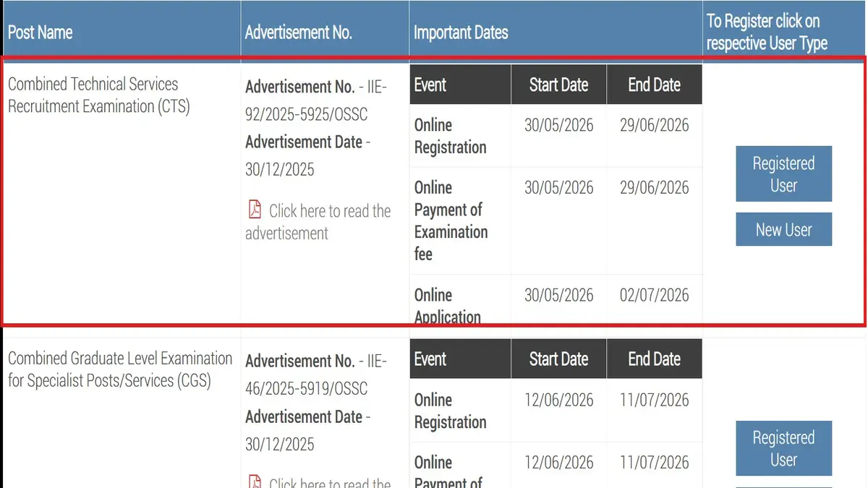Click End Date header in CTS table
Viewport: 868px width, 488px height.
[654, 85]
